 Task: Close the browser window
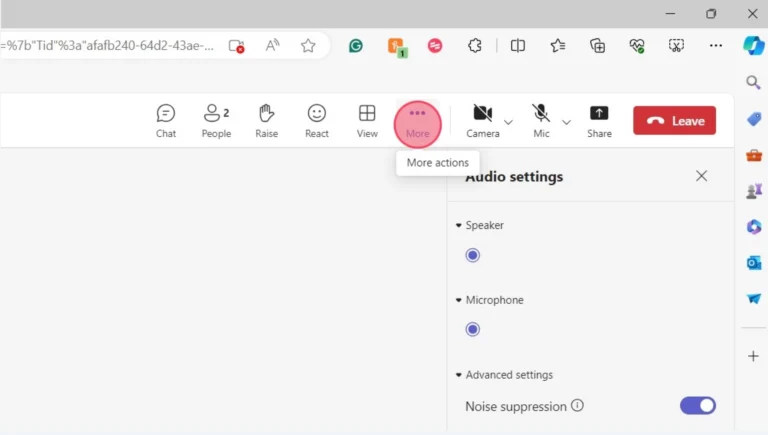pyautogui.click(x=752, y=14)
